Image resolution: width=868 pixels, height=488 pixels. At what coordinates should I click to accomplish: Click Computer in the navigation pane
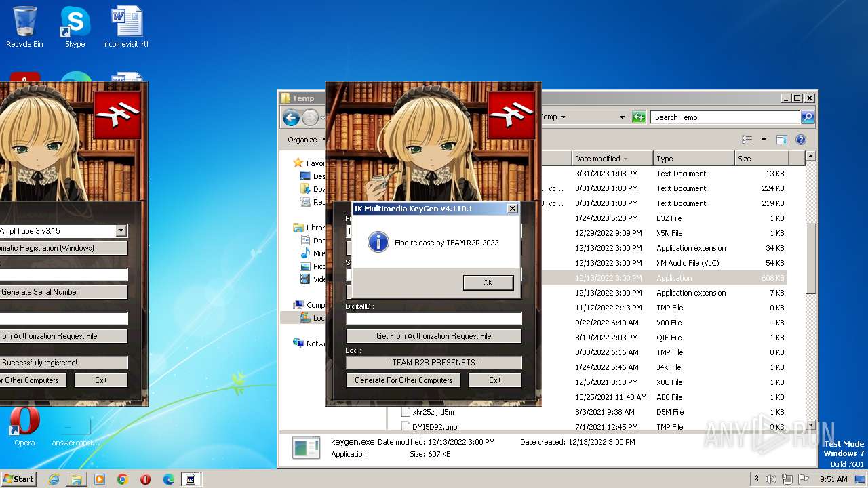[x=309, y=305]
